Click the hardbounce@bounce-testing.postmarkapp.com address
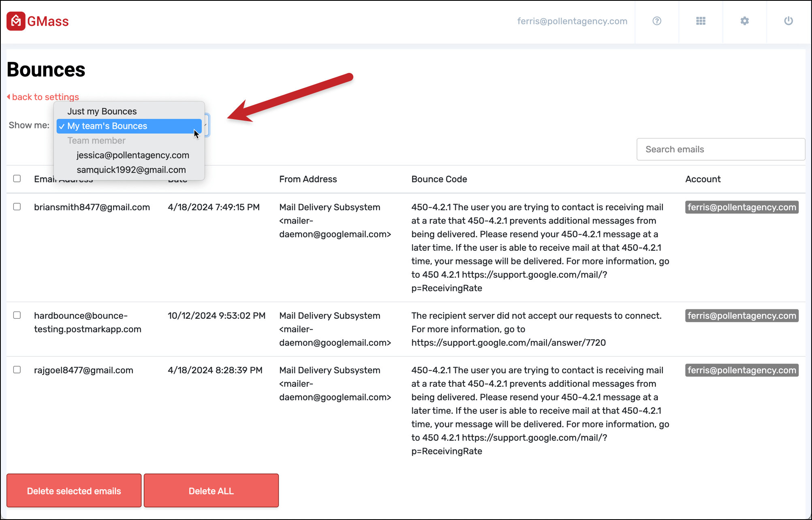 (88, 322)
